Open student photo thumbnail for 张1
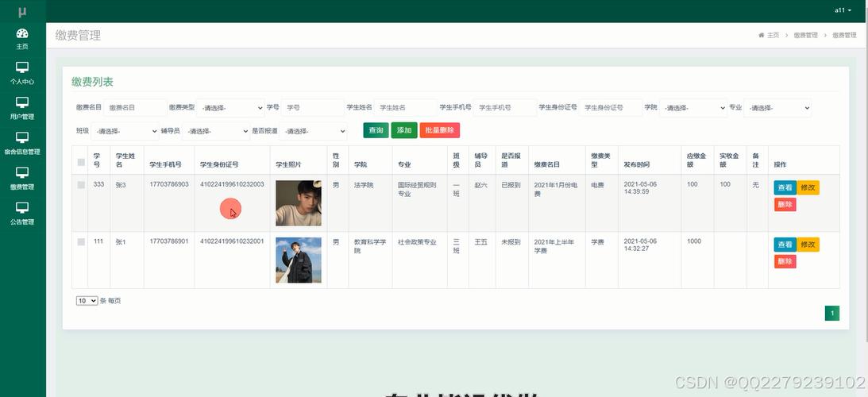 coord(299,260)
